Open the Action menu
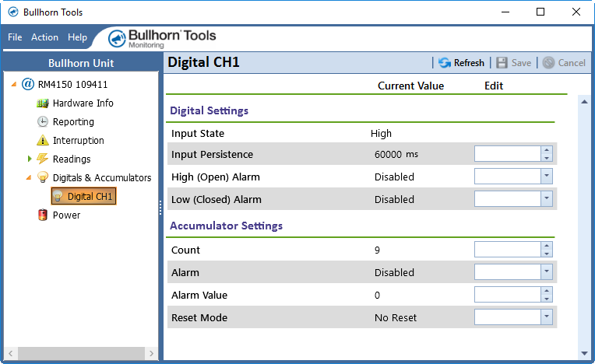 click(44, 37)
